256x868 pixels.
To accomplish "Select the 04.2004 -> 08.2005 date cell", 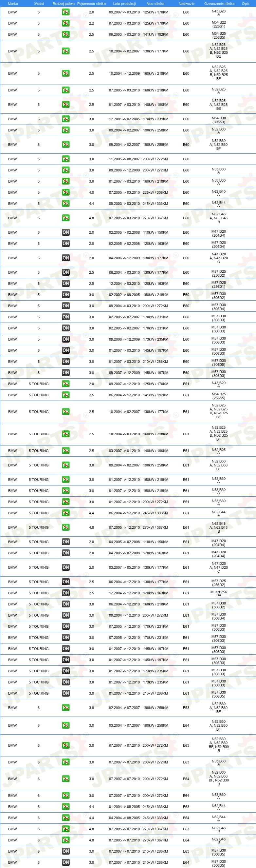I will [124, 818].
